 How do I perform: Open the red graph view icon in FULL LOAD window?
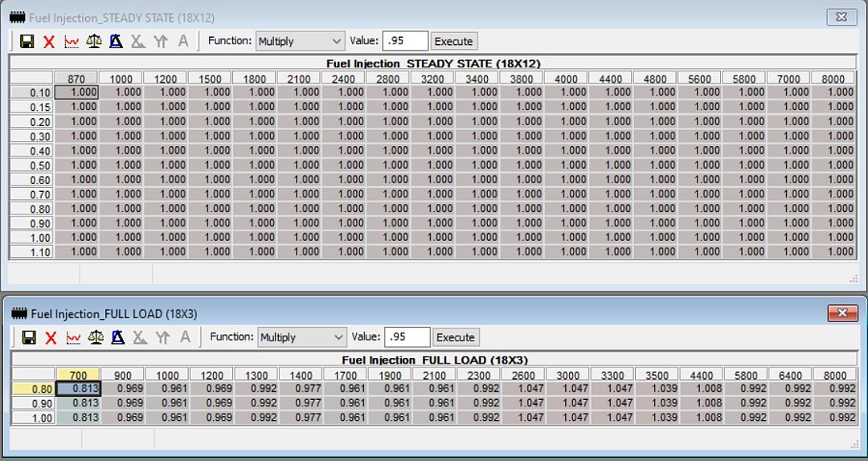coord(74,337)
